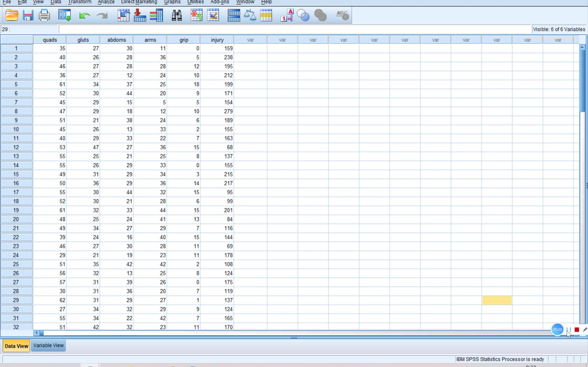Image resolution: width=588 pixels, height=367 pixels.
Task: Click the Open data document icon
Action: [12, 15]
